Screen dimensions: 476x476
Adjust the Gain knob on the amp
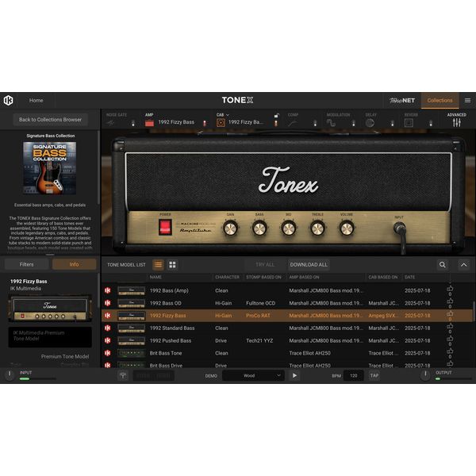click(230, 228)
